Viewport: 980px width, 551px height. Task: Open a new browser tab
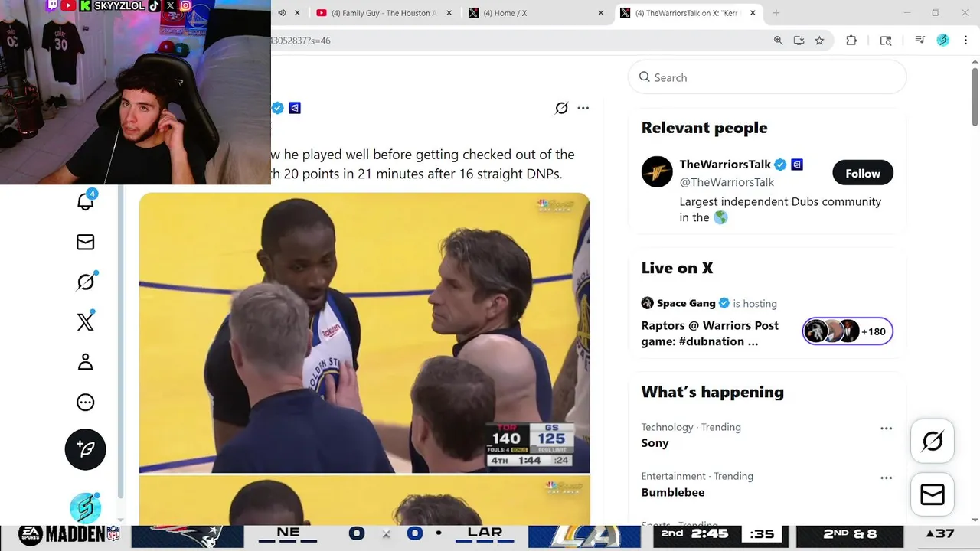click(776, 13)
